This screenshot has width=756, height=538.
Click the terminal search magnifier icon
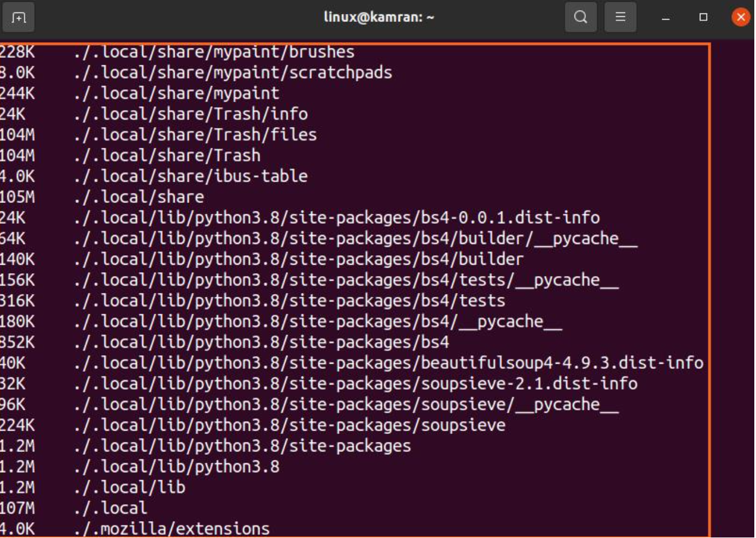(580, 17)
